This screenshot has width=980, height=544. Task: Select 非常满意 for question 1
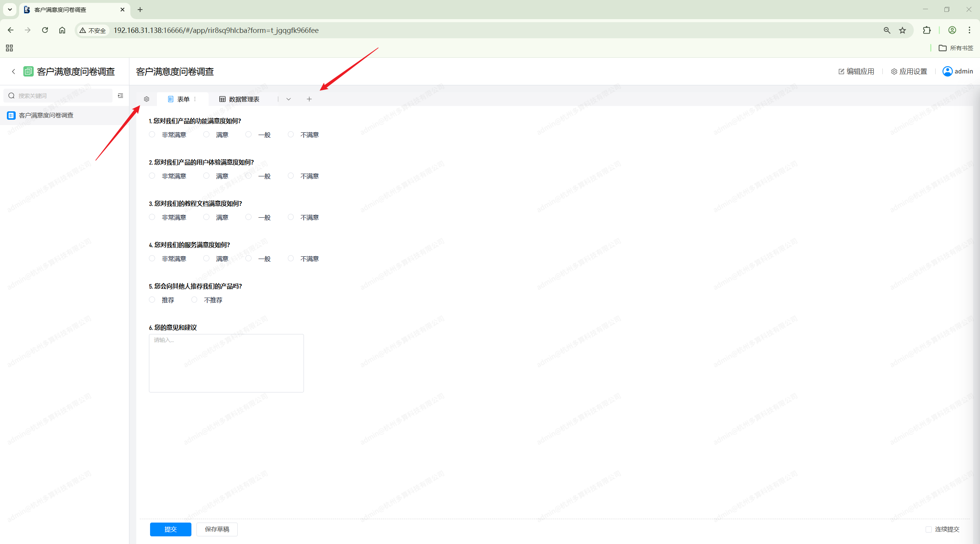click(152, 135)
